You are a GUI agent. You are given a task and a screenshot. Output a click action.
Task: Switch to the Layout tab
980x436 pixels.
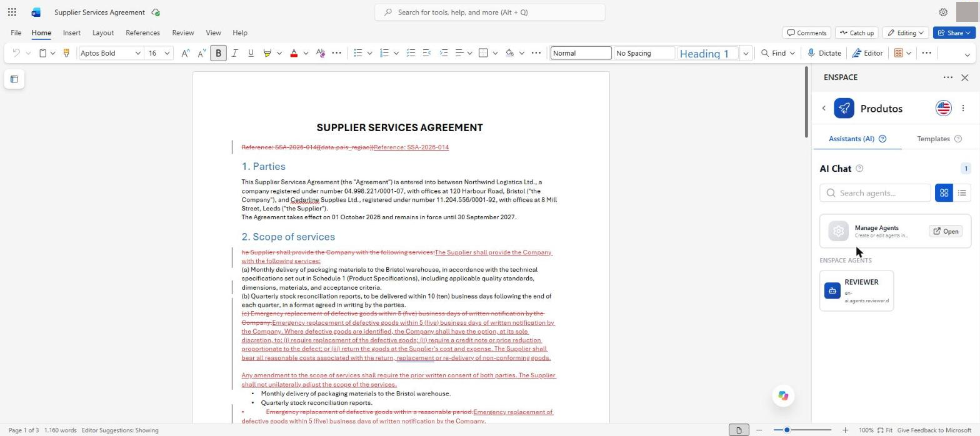tap(103, 32)
